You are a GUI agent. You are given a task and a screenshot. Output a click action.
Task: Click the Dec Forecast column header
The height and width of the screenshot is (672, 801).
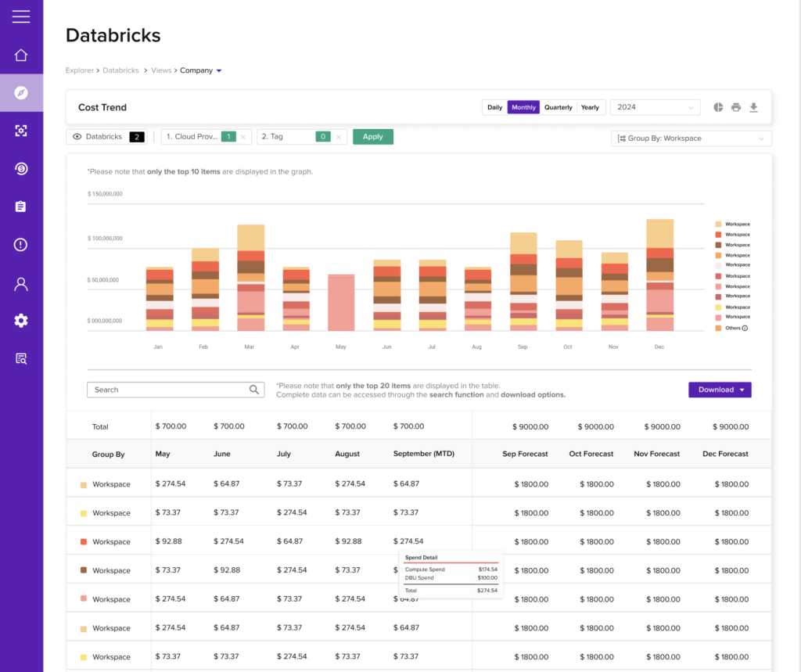click(725, 454)
